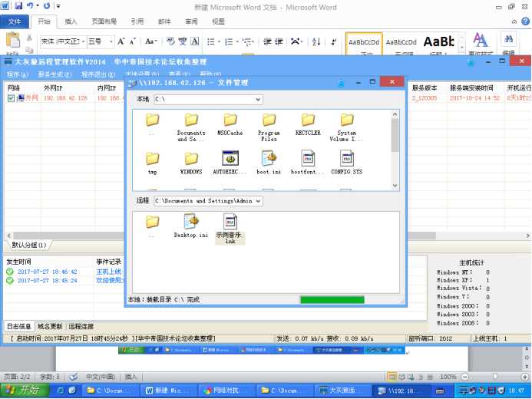Open the 本地 path dropdown showing C:\
This screenshot has width=532, height=399.
coord(258,99)
